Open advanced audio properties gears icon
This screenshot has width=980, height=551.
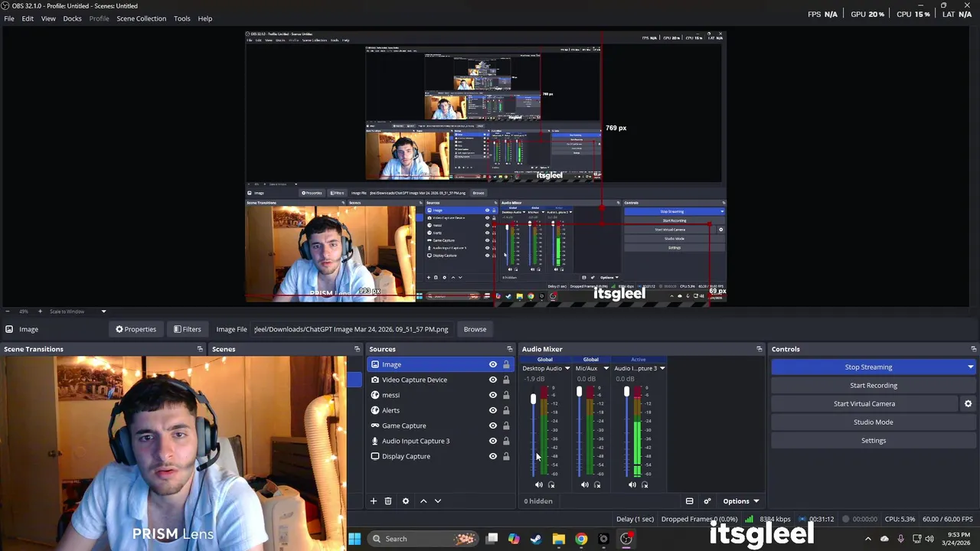click(707, 501)
